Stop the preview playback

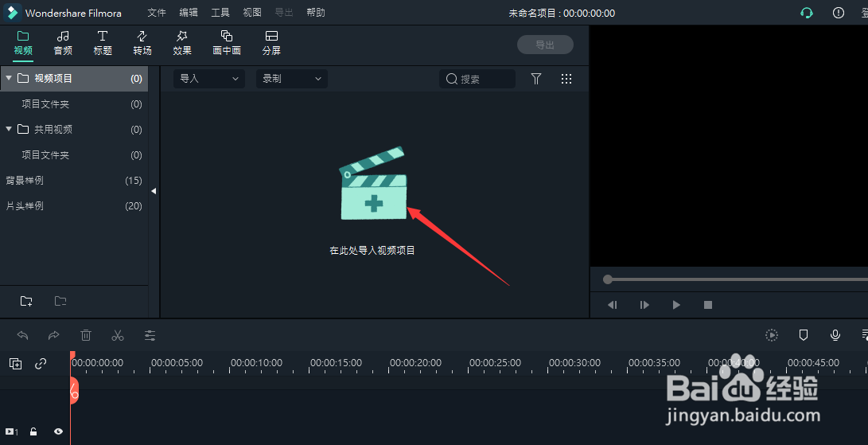(x=708, y=305)
